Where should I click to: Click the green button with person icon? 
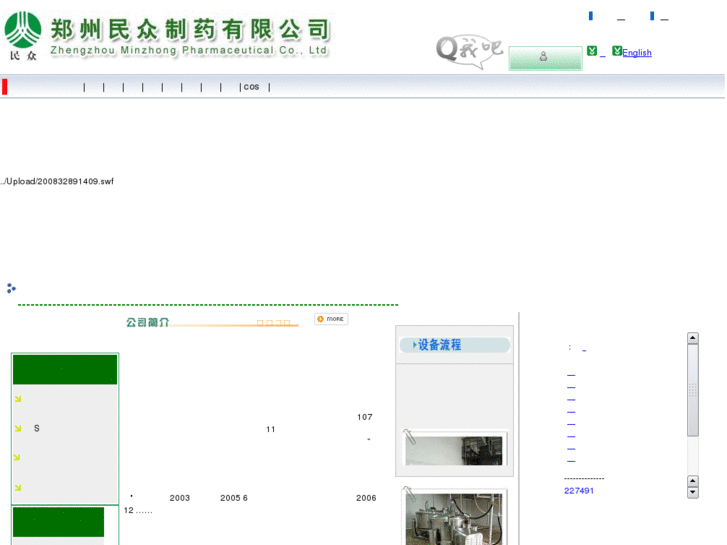pos(545,58)
